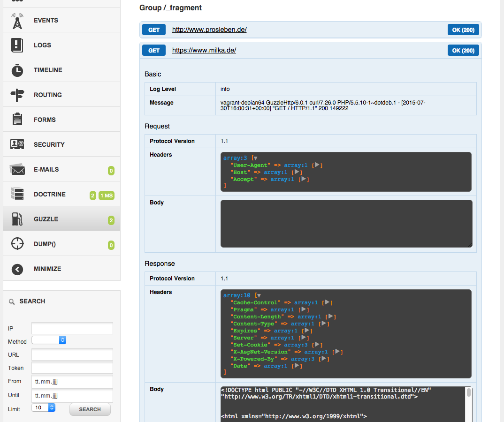
Task: Open the E-mails envelope icon
Action: tap(17, 170)
